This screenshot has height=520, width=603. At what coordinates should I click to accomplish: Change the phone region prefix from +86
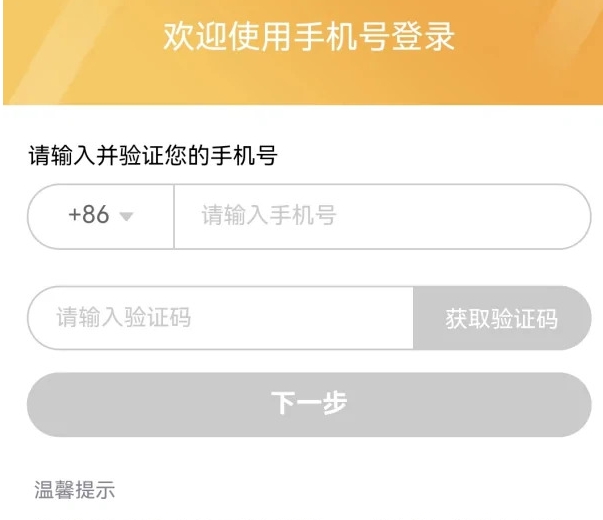100,216
